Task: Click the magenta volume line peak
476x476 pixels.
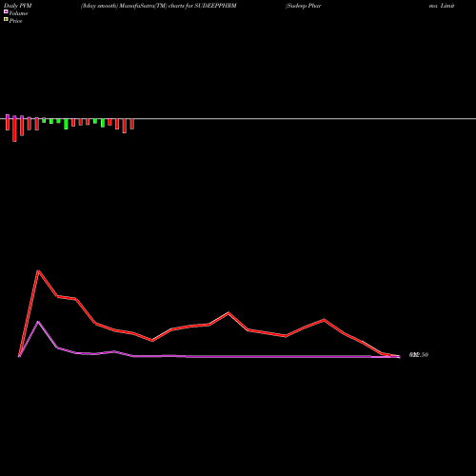Action: click(38, 322)
